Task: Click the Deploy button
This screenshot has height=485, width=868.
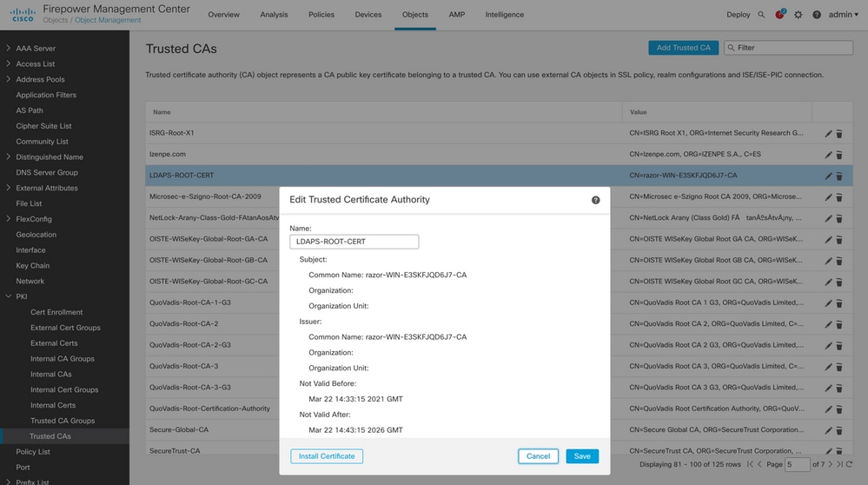Action: pos(738,15)
